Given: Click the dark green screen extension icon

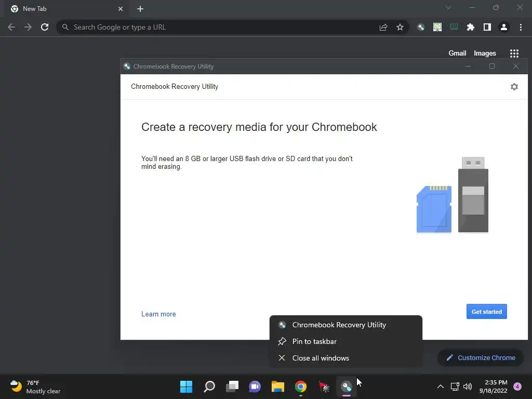Looking at the screenshot, I should 454,27.
